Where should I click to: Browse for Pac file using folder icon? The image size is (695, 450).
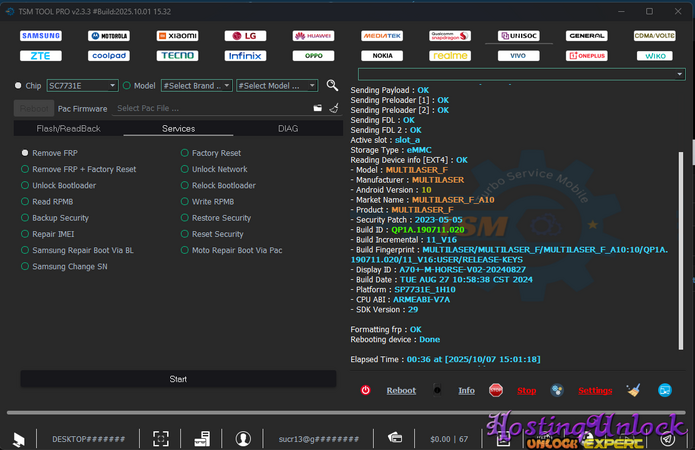click(x=318, y=108)
